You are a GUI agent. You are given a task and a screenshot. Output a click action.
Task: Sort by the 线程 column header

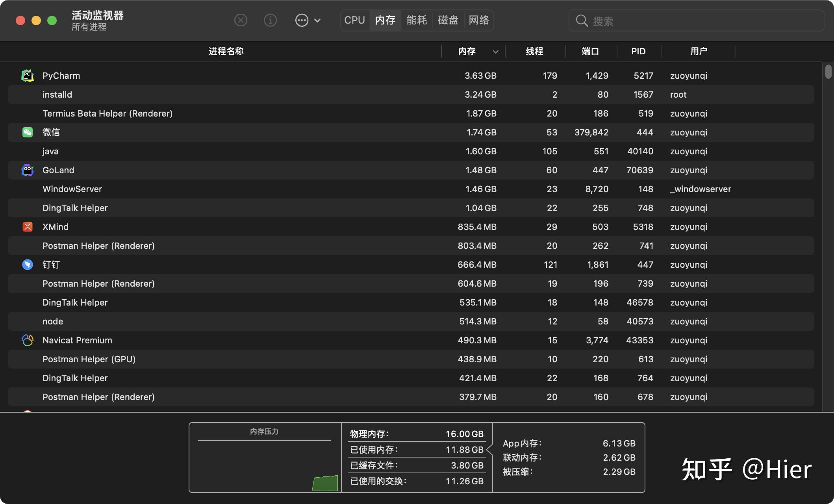click(x=534, y=51)
